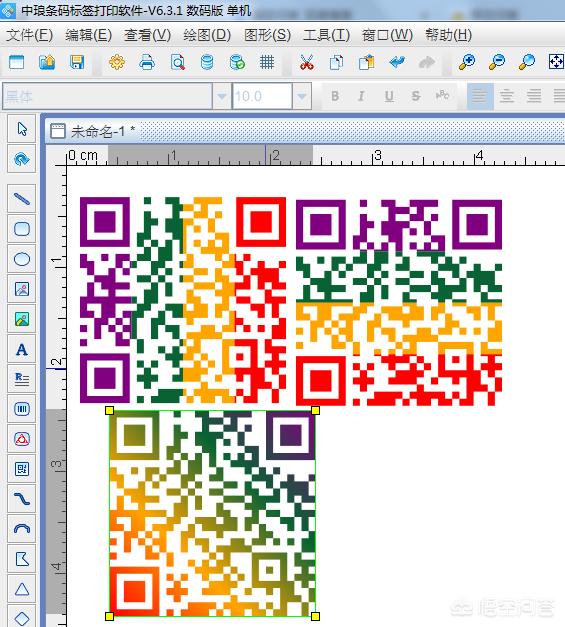The image size is (565, 627).
Task: Toggle Italic formatting
Action: point(361,96)
